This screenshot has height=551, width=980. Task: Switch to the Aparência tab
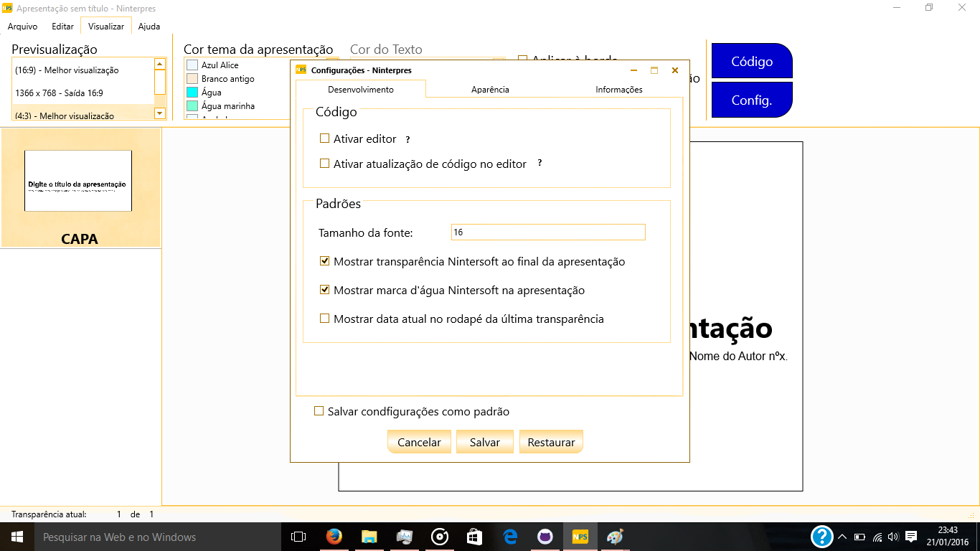coord(490,90)
